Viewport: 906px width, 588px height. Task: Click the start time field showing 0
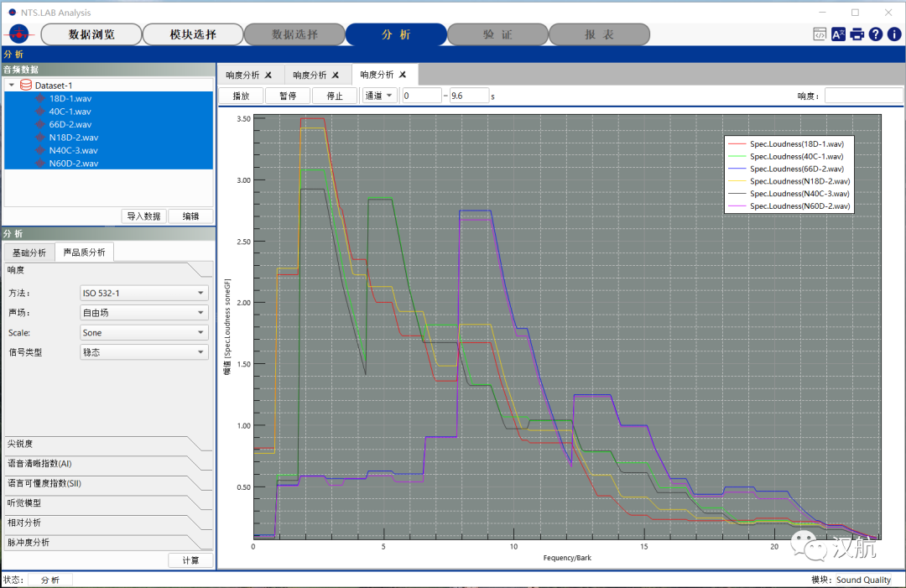click(x=422, y=96)
